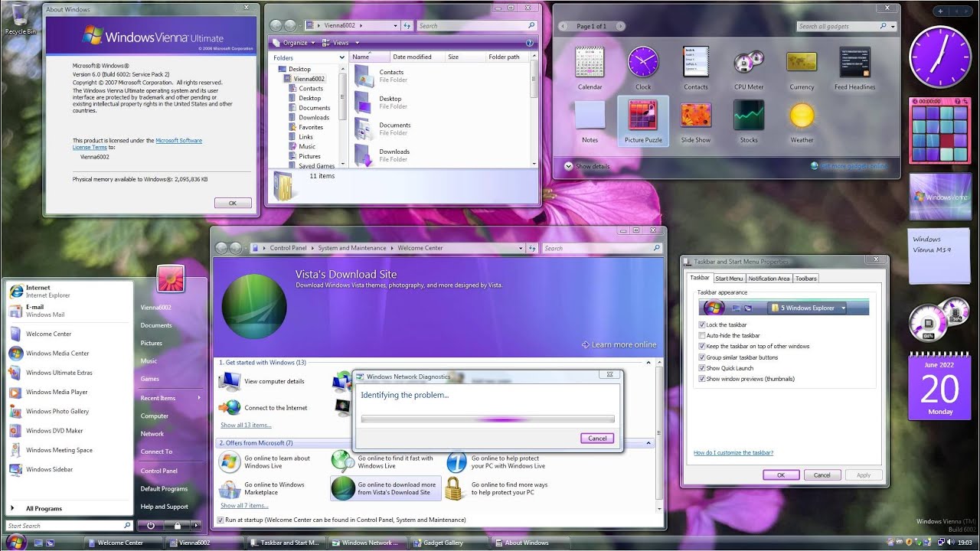
Task: Select Go online to Windows Marketplace
Action: pyautogui.click(x=263, y=488)
